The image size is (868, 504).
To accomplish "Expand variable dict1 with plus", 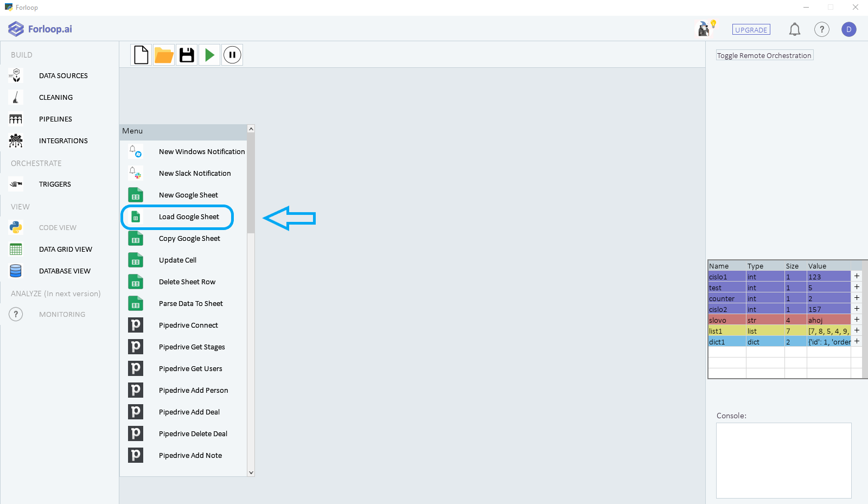I will 857,341.
